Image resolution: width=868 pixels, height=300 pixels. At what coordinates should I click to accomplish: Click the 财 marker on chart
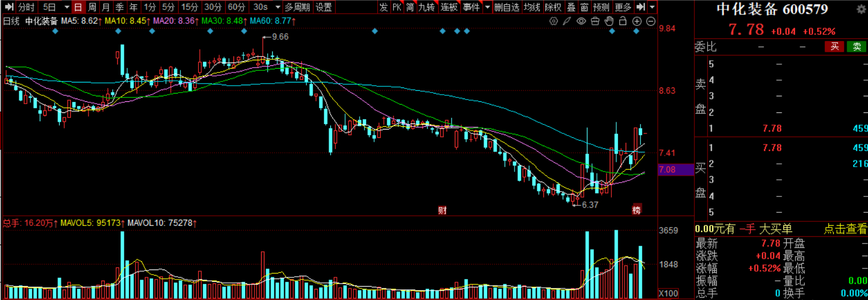click(442, 210)
